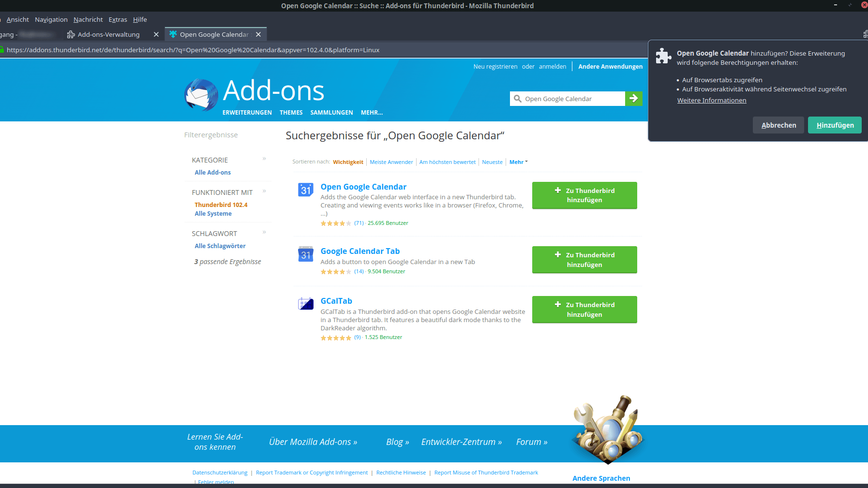Viewport: 868px width, 488px height.
Task: Open the Ansicht menu
Action: coord(17,19)
